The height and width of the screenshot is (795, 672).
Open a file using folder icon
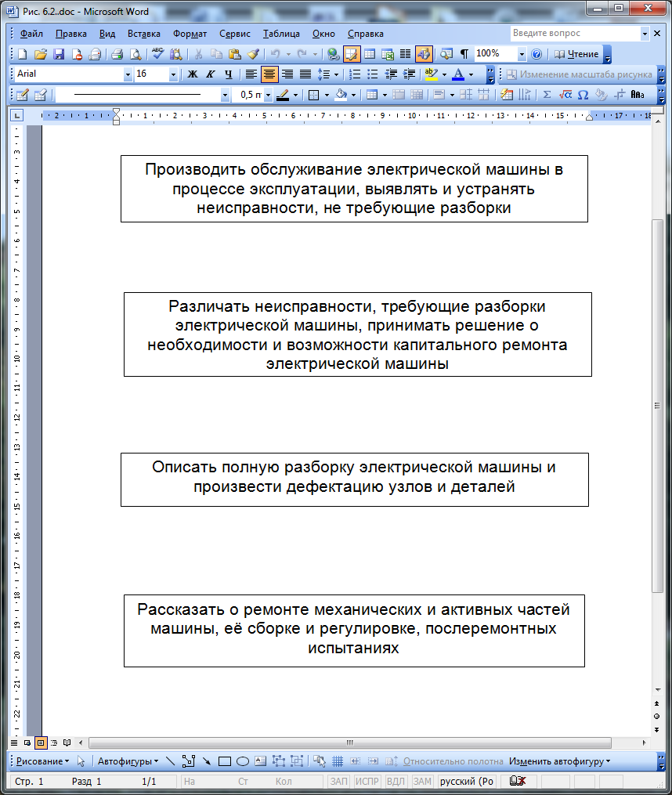click(41, 54)
